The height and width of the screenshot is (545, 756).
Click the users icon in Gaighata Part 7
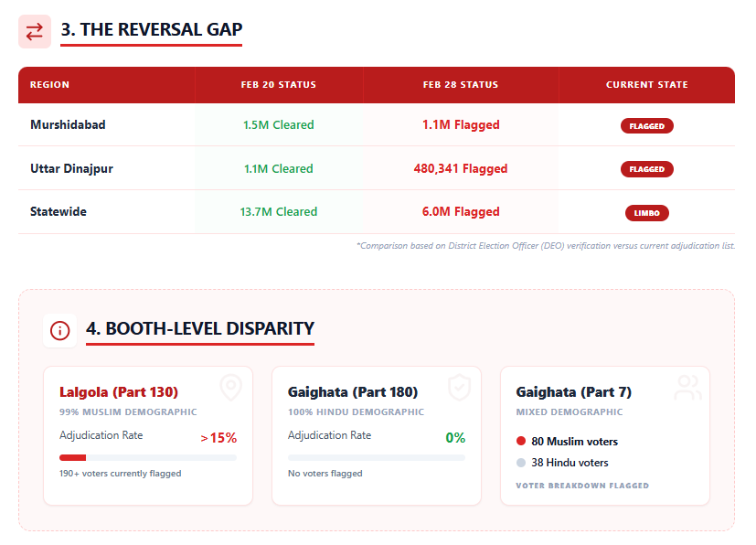pos(687,388)
